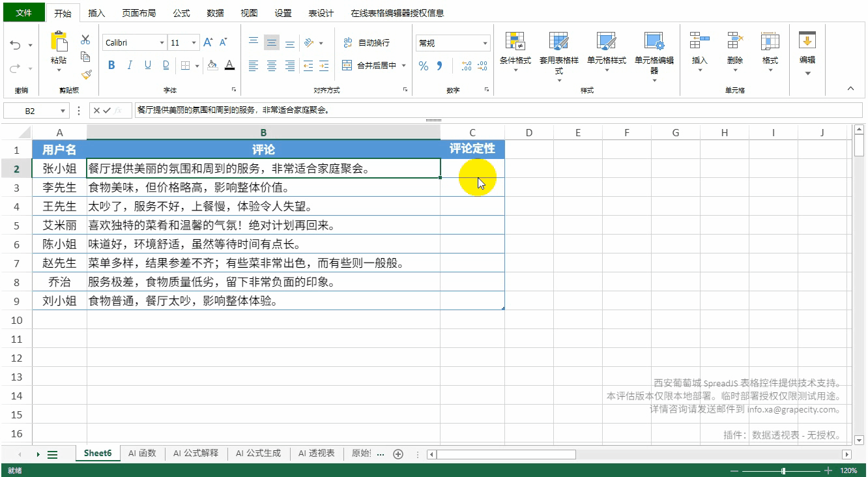Cancel the formula bar entry with the X
Screen dimensions: 868x477
click(96, 111)
